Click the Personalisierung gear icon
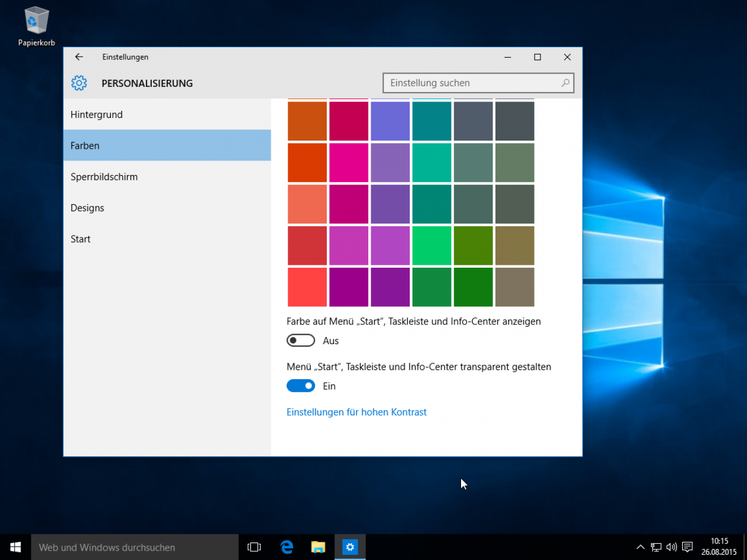The width and height of the screenshot is (747, 560). 79,83
